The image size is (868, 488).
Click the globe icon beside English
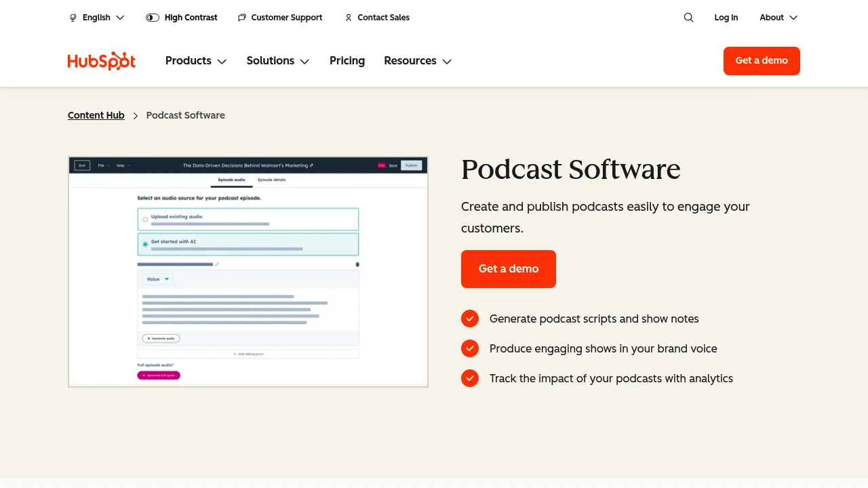coord(73,18)
